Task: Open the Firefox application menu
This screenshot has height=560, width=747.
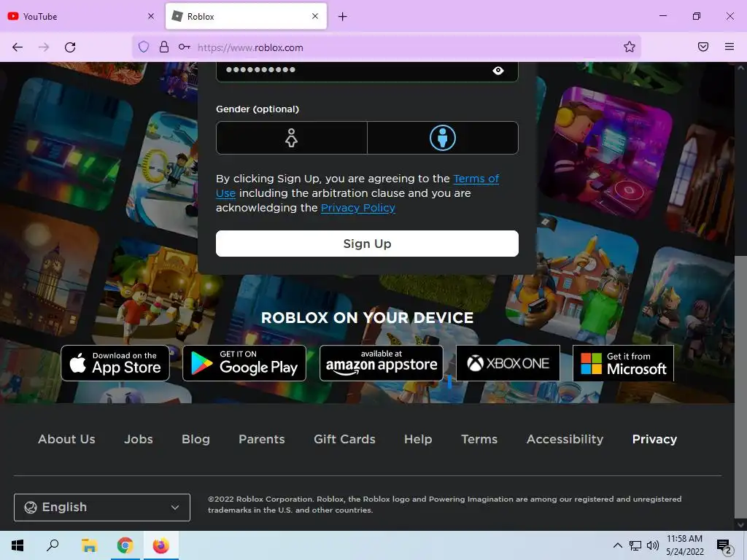Action: pyautogui.click(x=729, y=47)
